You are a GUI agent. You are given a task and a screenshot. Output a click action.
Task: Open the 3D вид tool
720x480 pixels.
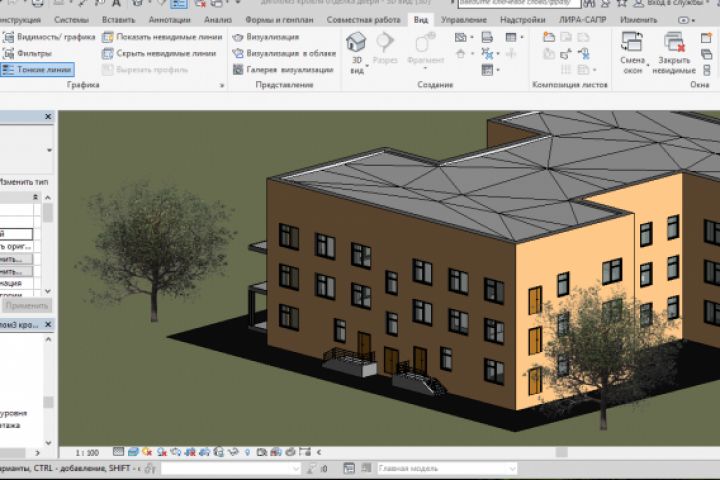(x=356, y=41)
